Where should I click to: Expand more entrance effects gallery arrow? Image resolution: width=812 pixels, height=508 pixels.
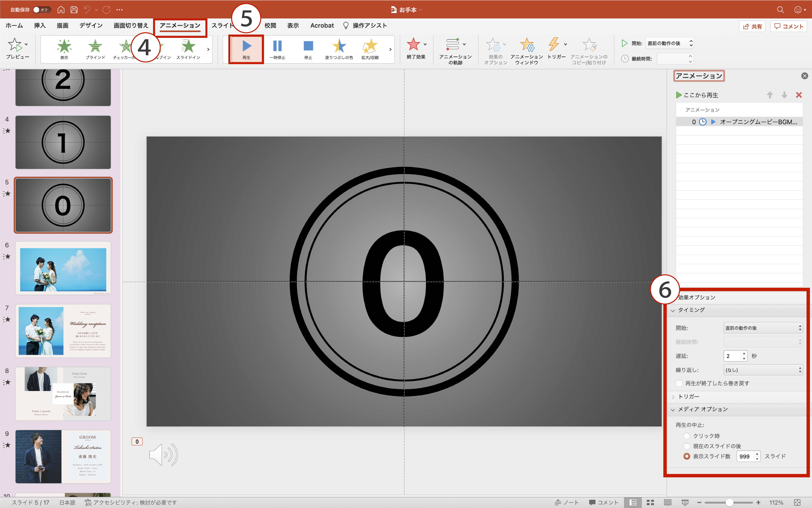(208, 49)
